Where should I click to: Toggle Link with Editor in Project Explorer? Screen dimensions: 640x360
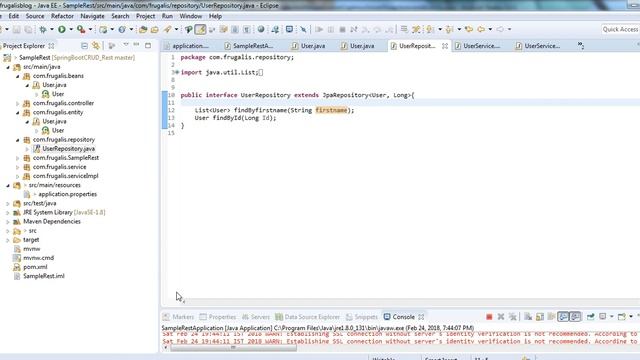coord(96,46)
